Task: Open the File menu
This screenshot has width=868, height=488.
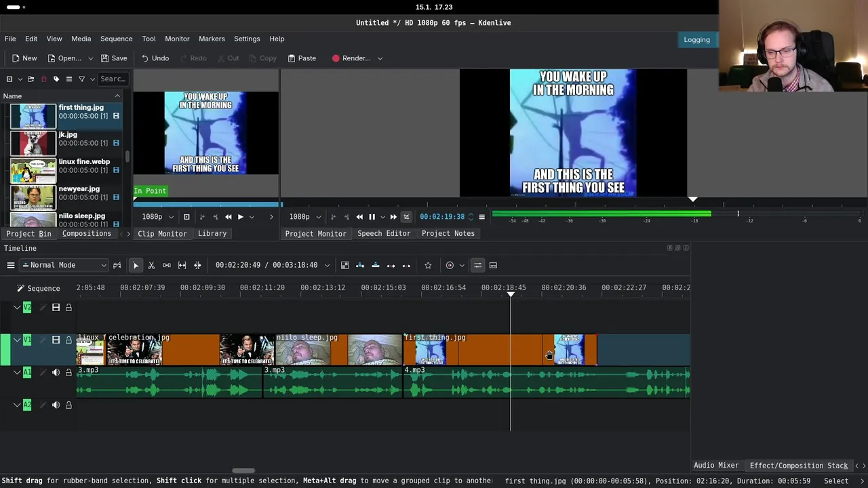Action: coord(10,39)
